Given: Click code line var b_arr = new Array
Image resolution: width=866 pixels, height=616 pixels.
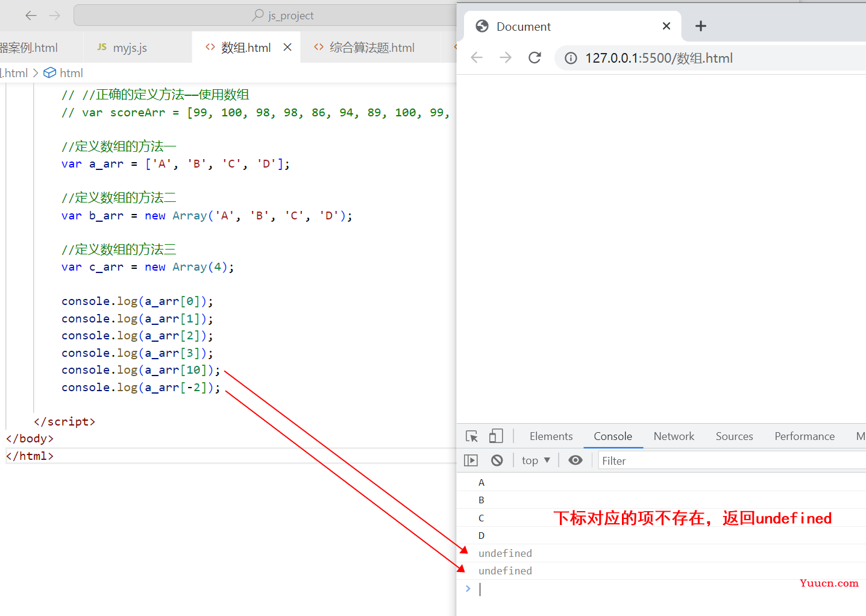Looking at the screenshot, I should pyautogui.click(x=207, y=216).
